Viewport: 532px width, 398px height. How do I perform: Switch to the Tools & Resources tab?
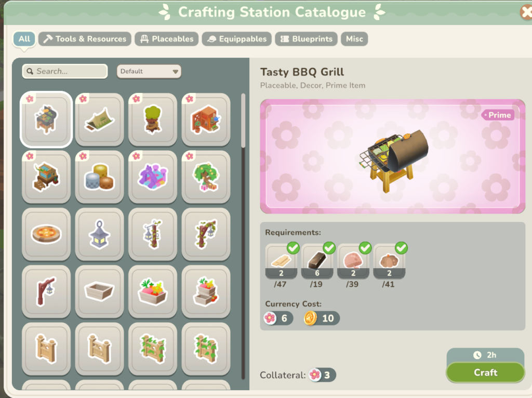pyautogui.click(x=85, y=39)
